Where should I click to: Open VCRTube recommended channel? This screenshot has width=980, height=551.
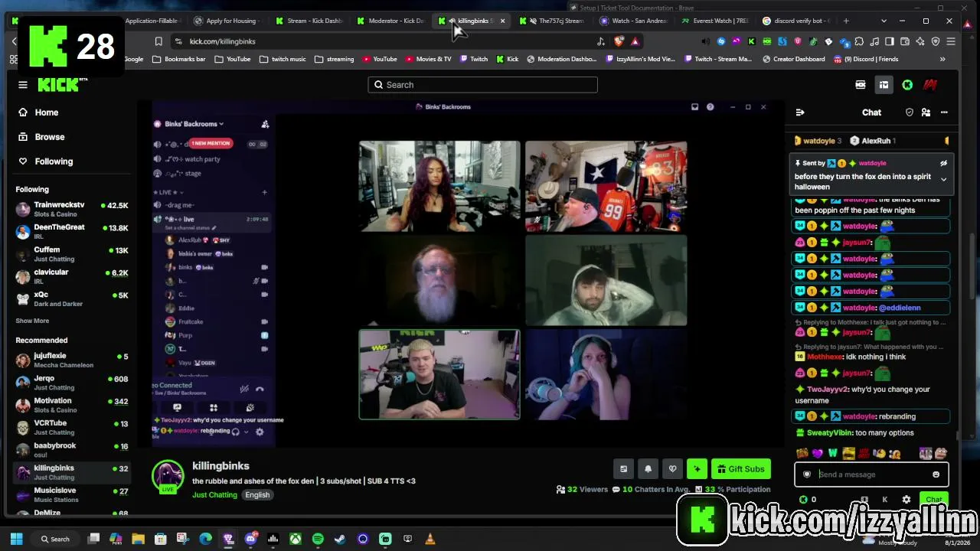pyautogui.click(x=72, y=427)
